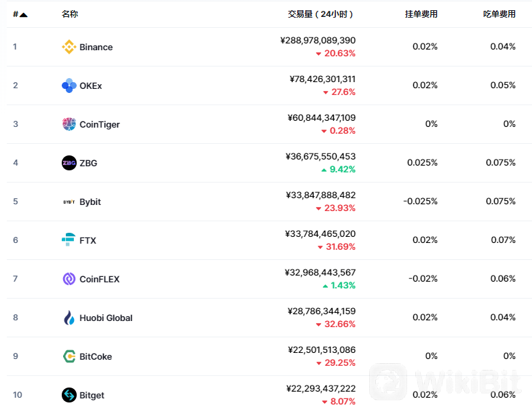
Task: Click the CoinFLEX purple logo icon
Action: pyautogui.click(x=69, y=279)
